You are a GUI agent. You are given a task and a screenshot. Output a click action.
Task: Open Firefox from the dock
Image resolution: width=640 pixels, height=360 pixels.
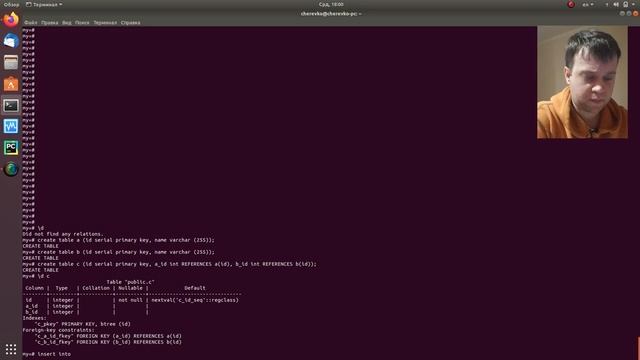coord(11,20)
